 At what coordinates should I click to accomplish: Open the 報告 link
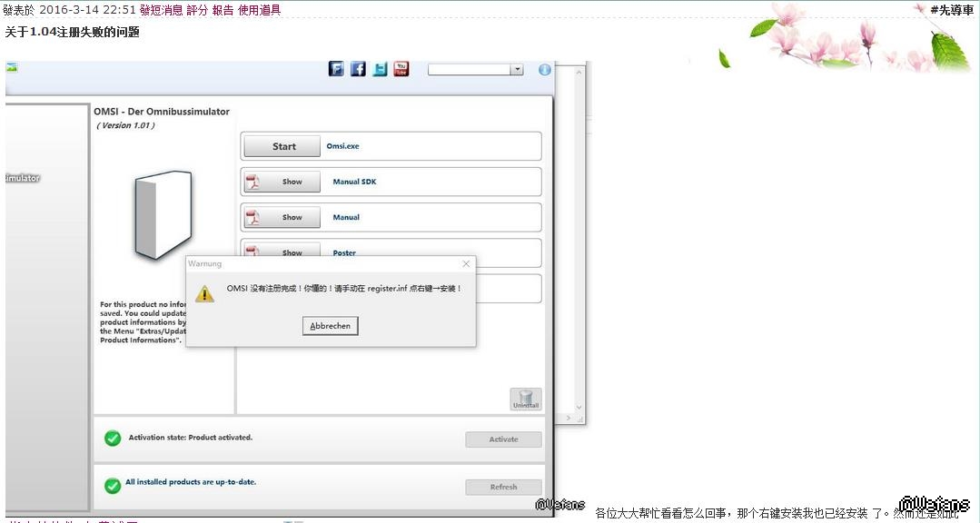tap(223, 10)
